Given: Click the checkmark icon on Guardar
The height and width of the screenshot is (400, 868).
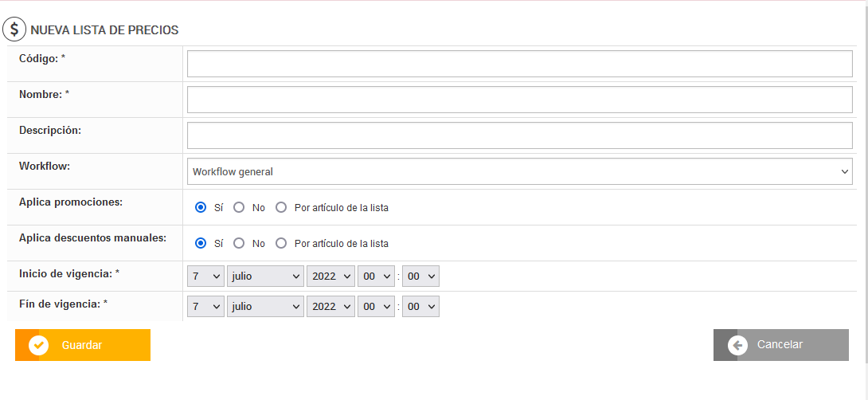Looking at the screenshot, I should [x=39, y=345].
